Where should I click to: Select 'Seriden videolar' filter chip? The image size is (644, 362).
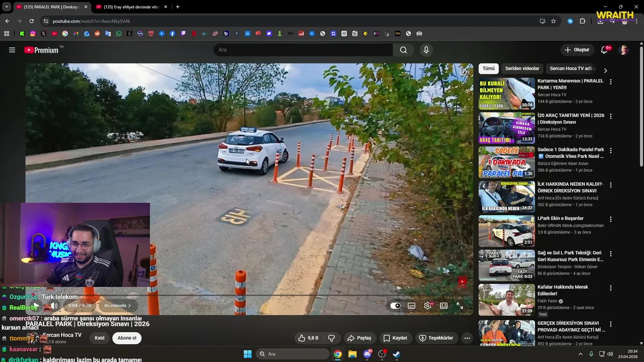click(x=522, y=68)
